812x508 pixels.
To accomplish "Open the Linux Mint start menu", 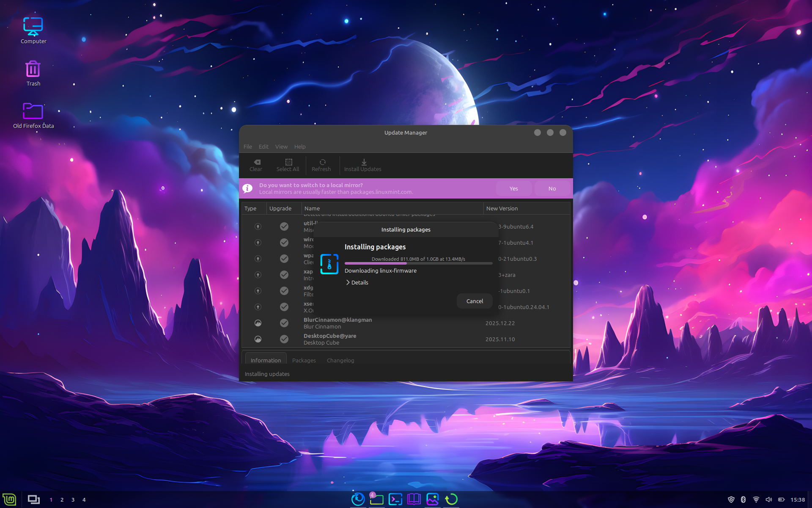I will [9, 500].
